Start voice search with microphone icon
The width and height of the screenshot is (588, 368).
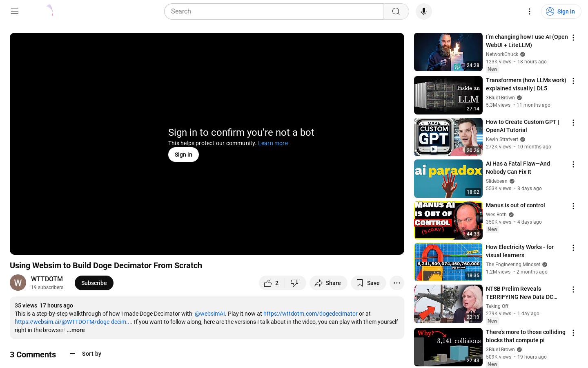click(424, 11)
